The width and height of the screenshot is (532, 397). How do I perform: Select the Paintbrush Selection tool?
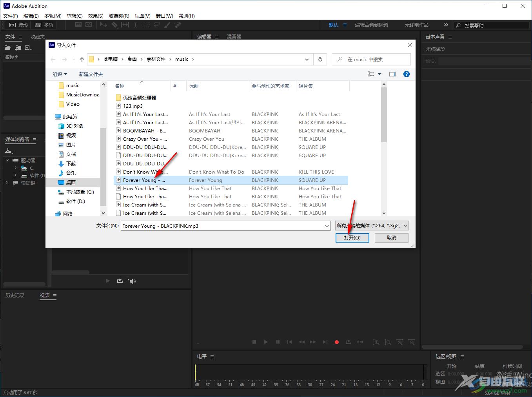pyautogui.click(x=167, y=25)
